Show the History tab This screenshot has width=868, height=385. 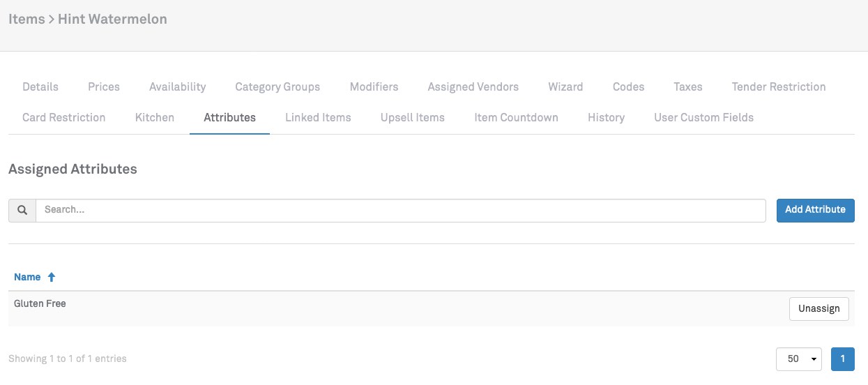[x=606, y=117]
